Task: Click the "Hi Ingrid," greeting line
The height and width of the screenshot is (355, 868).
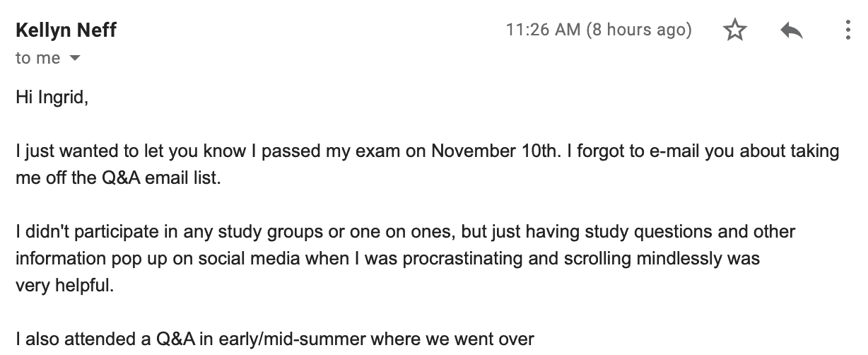Action: point(52,97)
